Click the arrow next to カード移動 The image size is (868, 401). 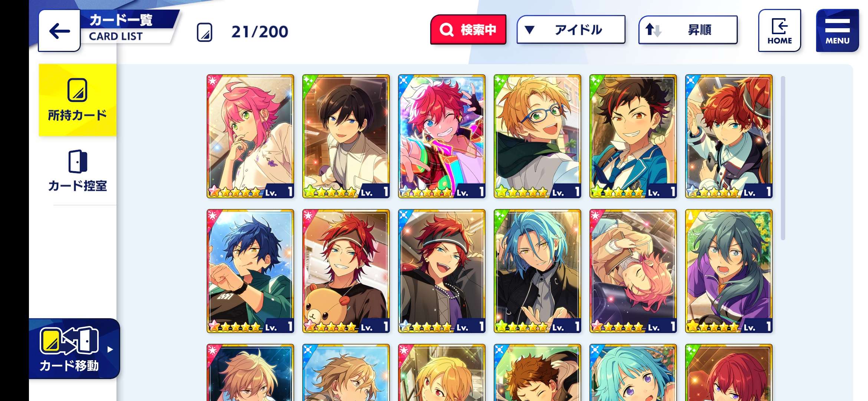coord(110,349)
